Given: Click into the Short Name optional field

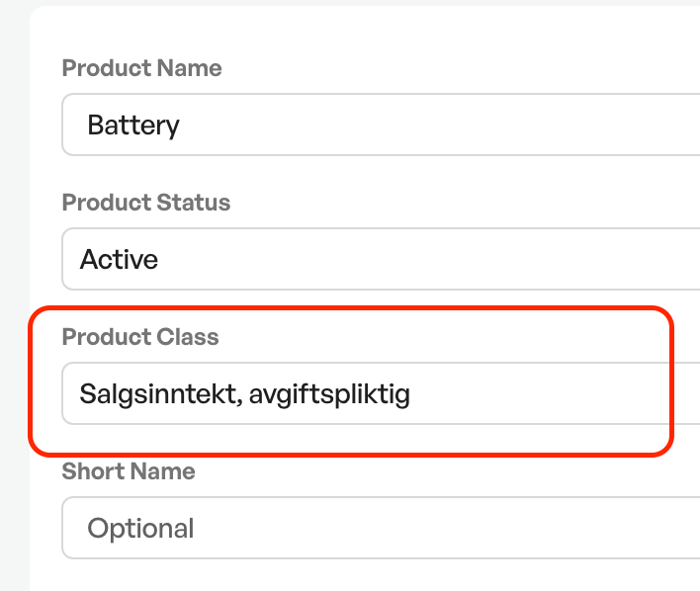Looking at the screenshot, I should [381, 528].
